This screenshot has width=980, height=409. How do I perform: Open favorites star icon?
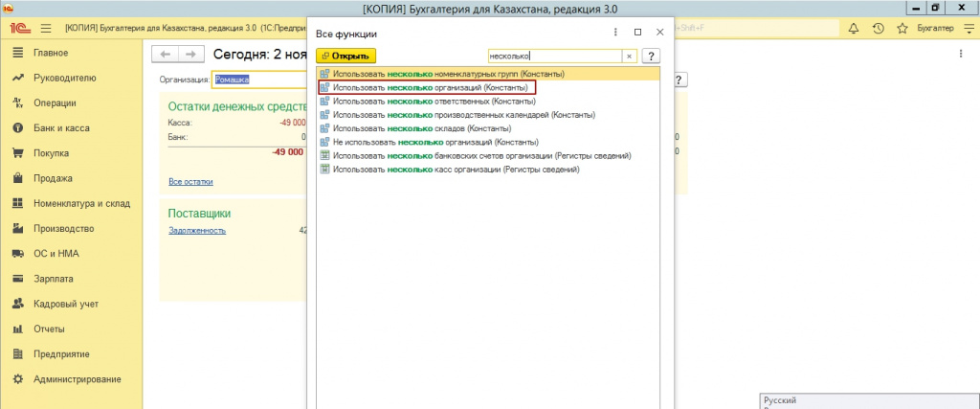click(x=902, y=28)
